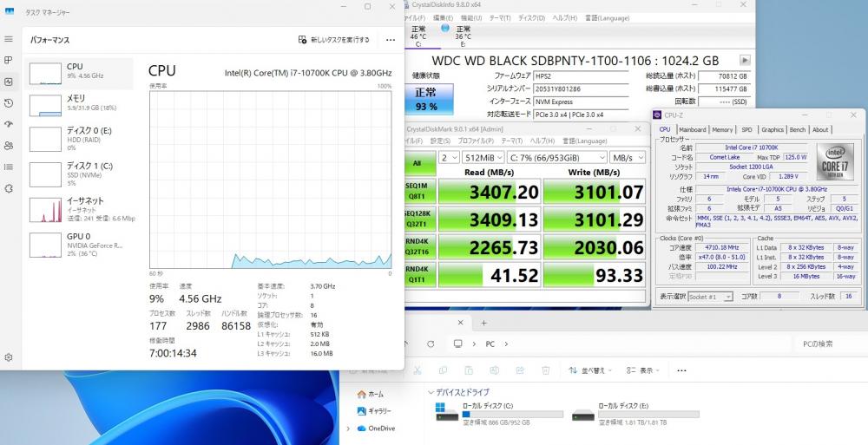Open Task Manager hamburger navigation menu
This screenshot has height=445, width=868.
pyautogui.click(x=9, y=39)
